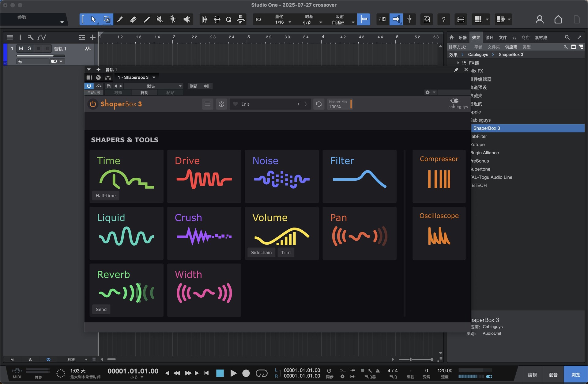Viewport: 588px width, 384px height.
Task: Open the video player filmstrip icon
Action: (x=461, y=20)
